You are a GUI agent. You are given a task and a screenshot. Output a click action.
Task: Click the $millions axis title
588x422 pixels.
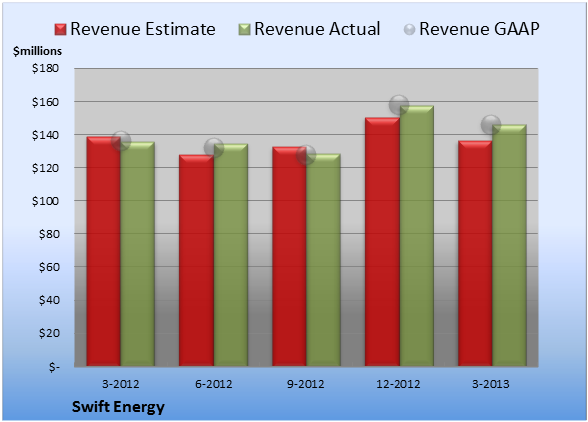tap(37, 51)
